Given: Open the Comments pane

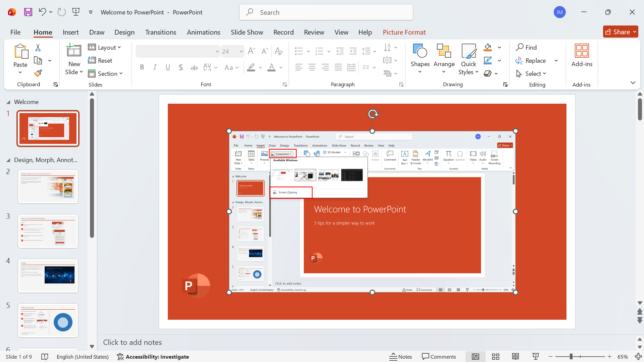Looking at the screenshot, I should 439,357.
